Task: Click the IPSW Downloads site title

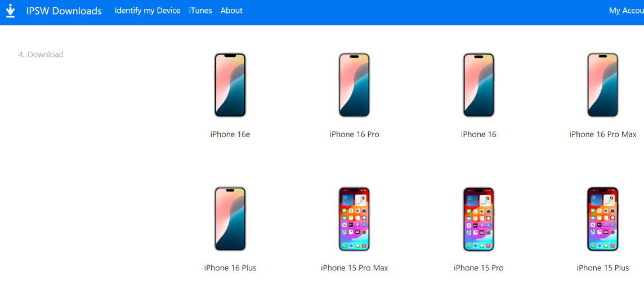Action: [x=64, y=11]
